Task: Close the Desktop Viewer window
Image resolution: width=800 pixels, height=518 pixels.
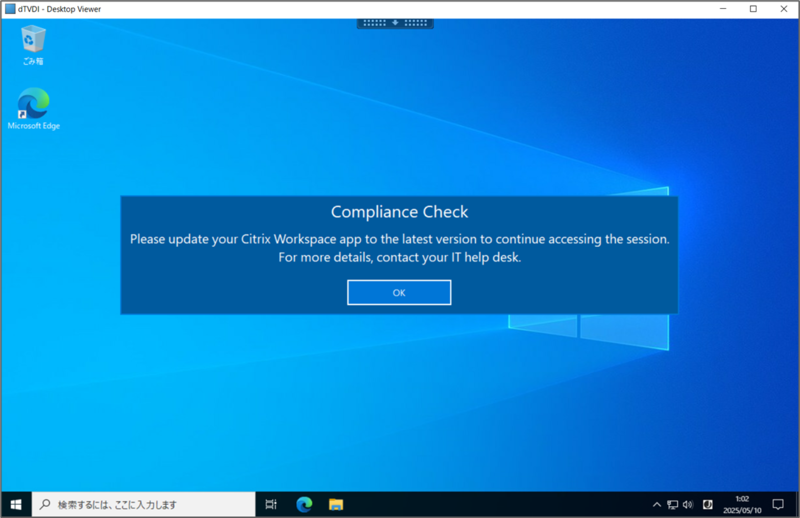Action: 784,9
